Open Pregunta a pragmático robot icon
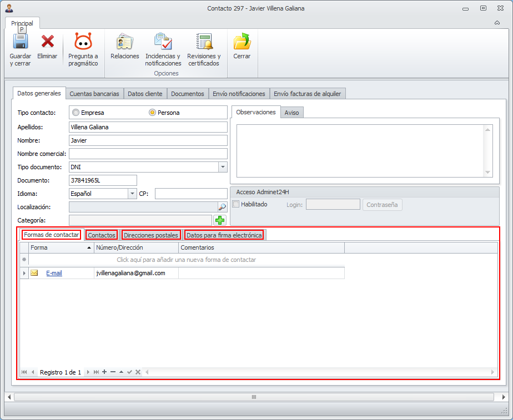This screenshot has height=420, width=513. tap(83, 42)
